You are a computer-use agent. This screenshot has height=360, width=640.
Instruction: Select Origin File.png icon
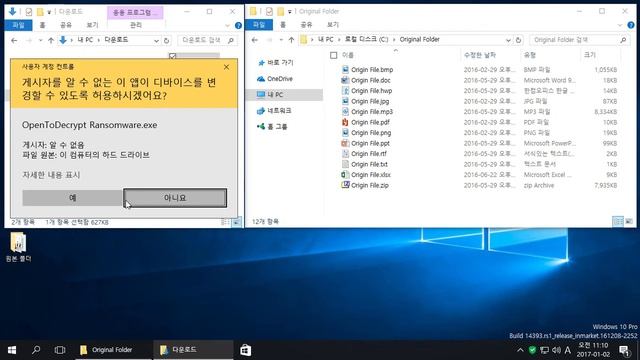coord(345,133)
